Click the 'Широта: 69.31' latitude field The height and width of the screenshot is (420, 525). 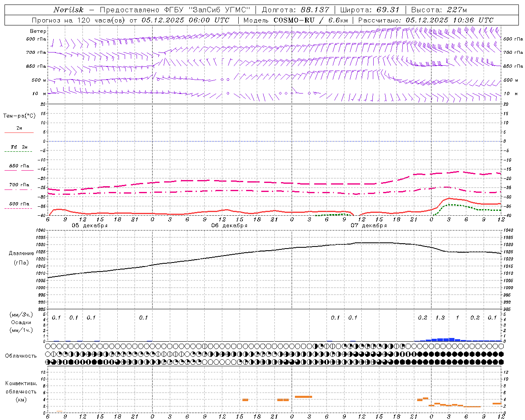(370, 10)
